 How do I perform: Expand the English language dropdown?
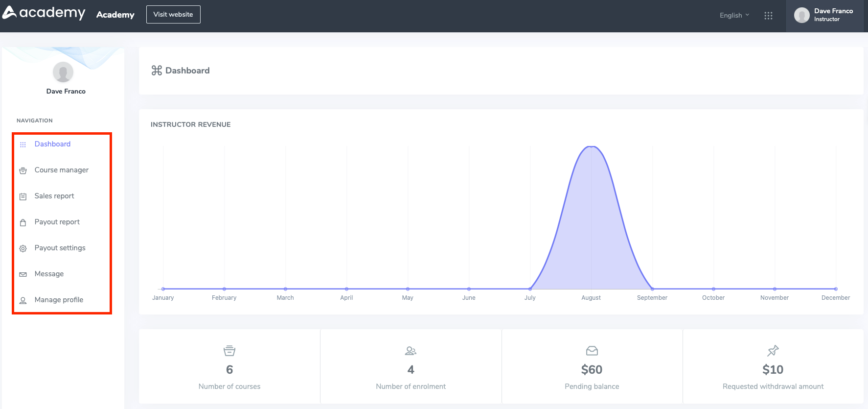pyautogui.click(x=734, y=16)
